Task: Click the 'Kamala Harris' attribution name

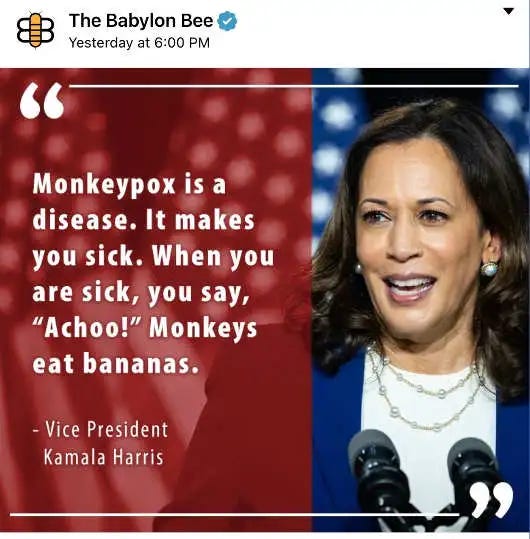Action: pyautogui.click(x=104, y=457)
